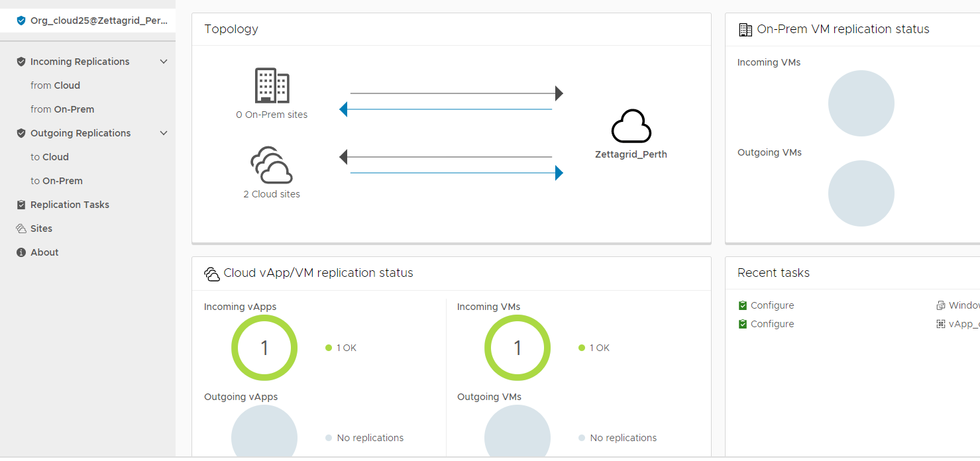Image resolution: width=980 pixels, height=461 pixels.
Task: Click the VM icon beside Window entry
Action: pyautogui.click(x=940, y=305)
